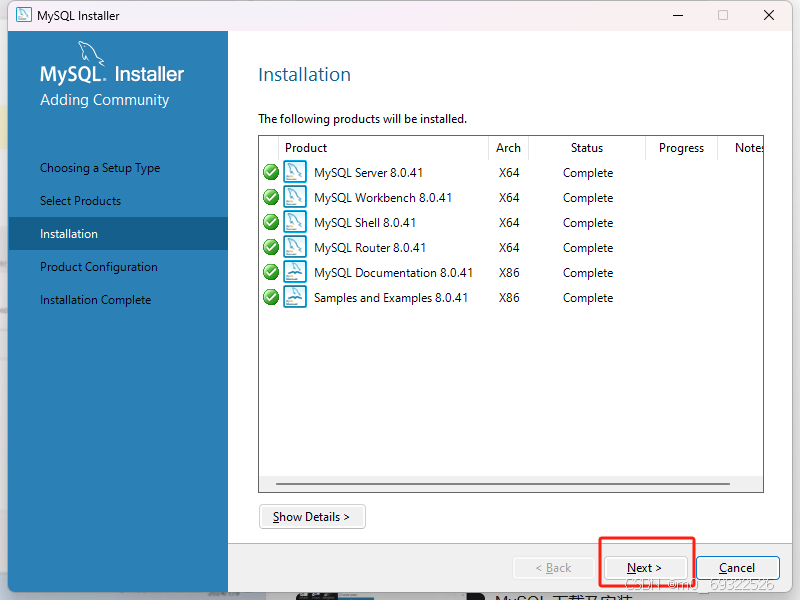Click the Notes column header

pos(741,148)
